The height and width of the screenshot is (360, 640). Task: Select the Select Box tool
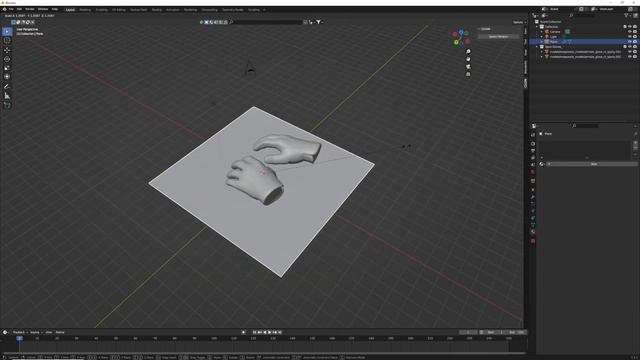pyautogui.click(x=7, y=31)
